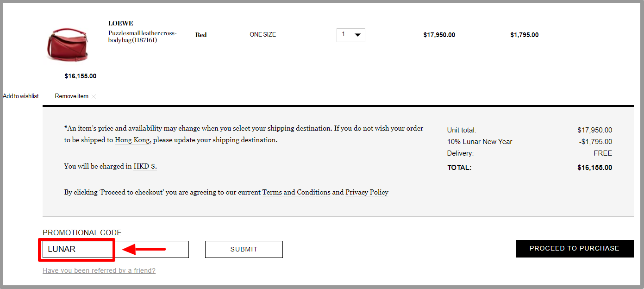The width and height of the screenshot is (644, 289).
Task: Click the LOEWE brand name
Action: [121, 23]
